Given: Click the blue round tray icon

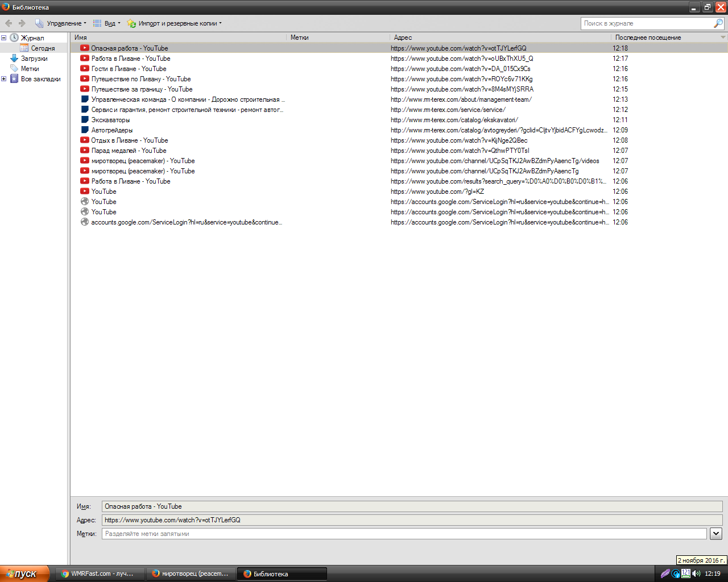Looking at the screenshot, I should click(676, 574).
